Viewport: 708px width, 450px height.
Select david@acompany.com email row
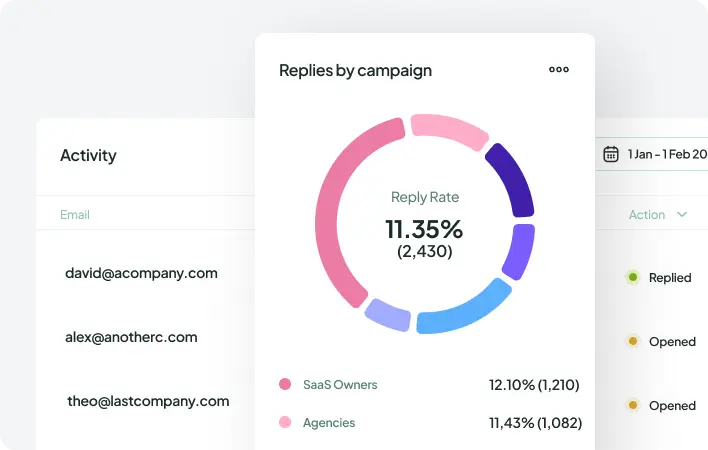point(141,273)
